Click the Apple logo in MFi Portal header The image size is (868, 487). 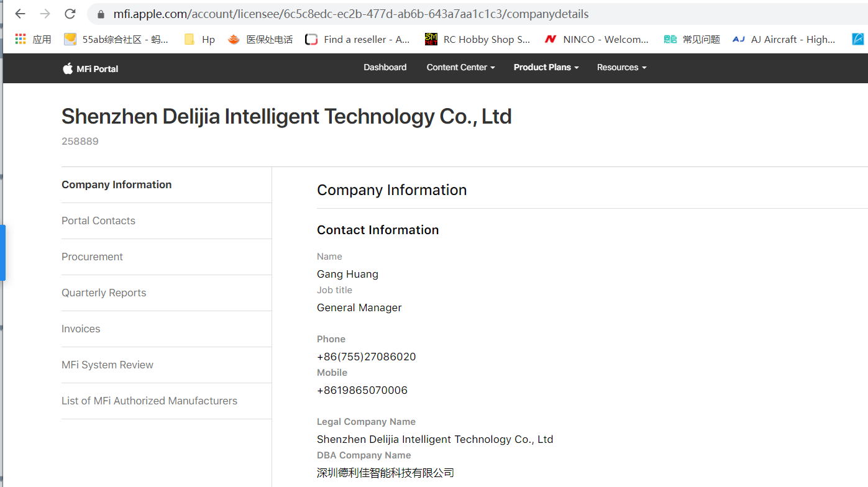68,68
